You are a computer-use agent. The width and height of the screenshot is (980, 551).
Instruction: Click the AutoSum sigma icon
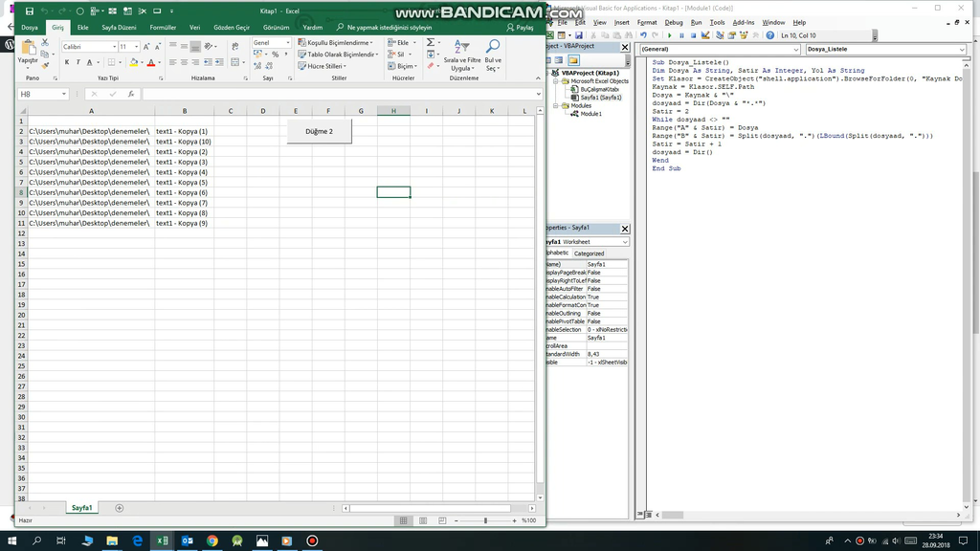[430, 42]
